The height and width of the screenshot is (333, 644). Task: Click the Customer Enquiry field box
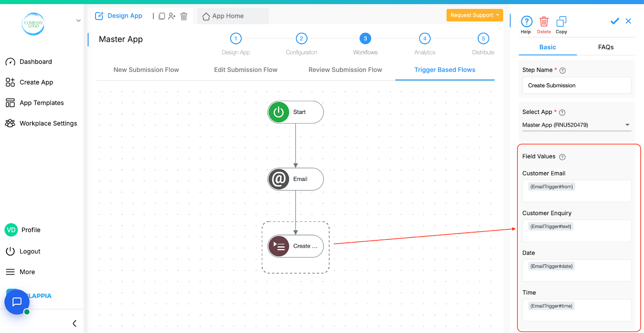[577, 230]
